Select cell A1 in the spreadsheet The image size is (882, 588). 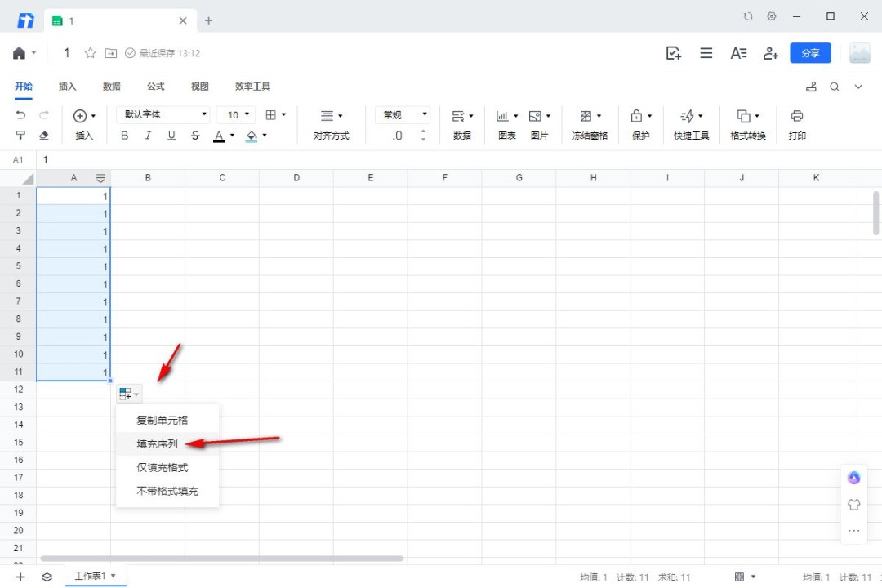click(x=73, y=196)
